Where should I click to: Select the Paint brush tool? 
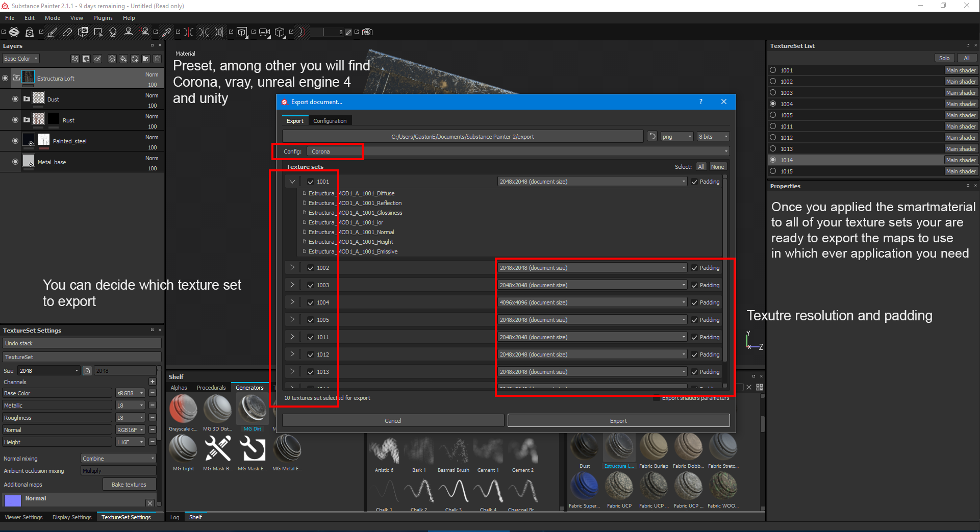[52, 32]
